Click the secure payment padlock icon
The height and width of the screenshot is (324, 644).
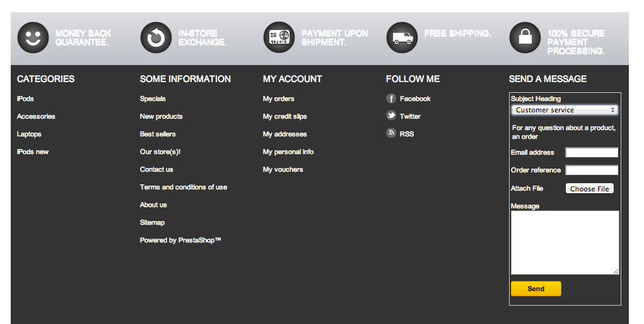525,37
